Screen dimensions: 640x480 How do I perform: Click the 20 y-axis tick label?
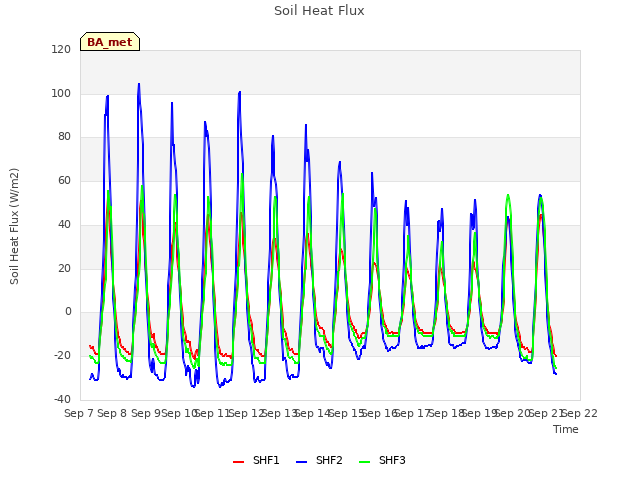point(64,269)
